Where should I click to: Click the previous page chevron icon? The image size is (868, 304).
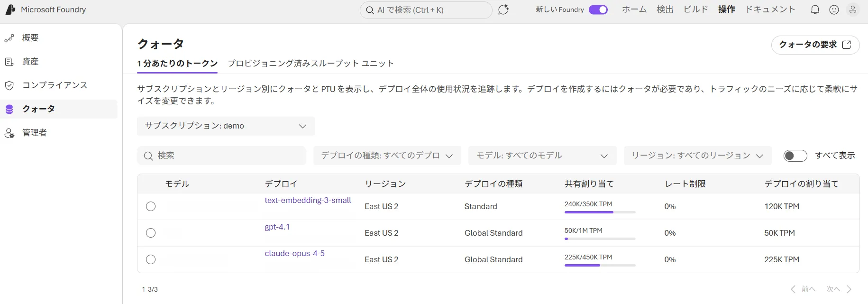(793, 289)
